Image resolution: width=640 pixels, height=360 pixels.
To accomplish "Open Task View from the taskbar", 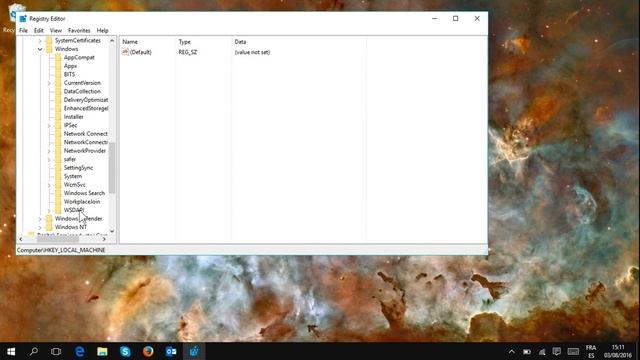I will [x=56, y=351].
